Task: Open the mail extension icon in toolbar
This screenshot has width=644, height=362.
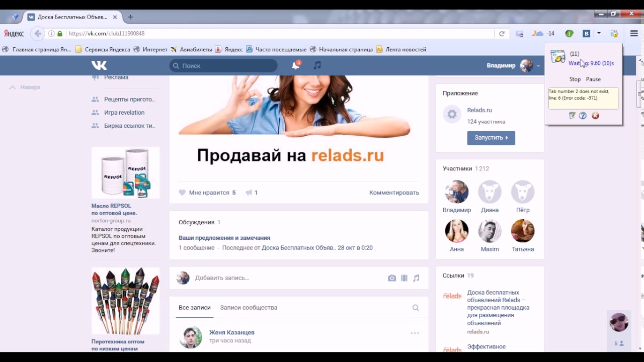Action: click(x=520, y=34)
